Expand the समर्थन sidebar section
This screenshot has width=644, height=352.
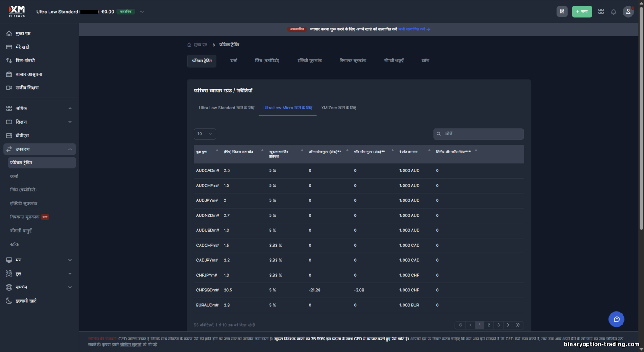pyautogui.click(x=70, y=287)
